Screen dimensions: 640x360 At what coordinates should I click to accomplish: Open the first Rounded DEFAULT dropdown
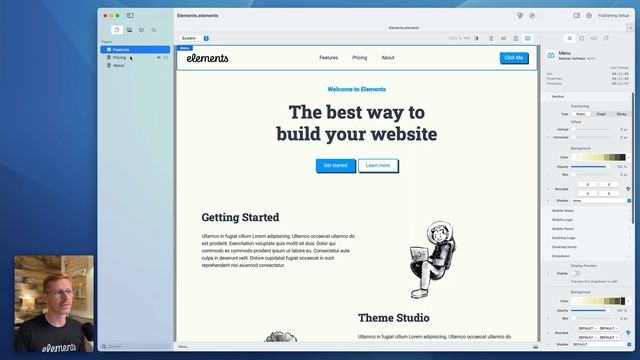coord(587,329)
